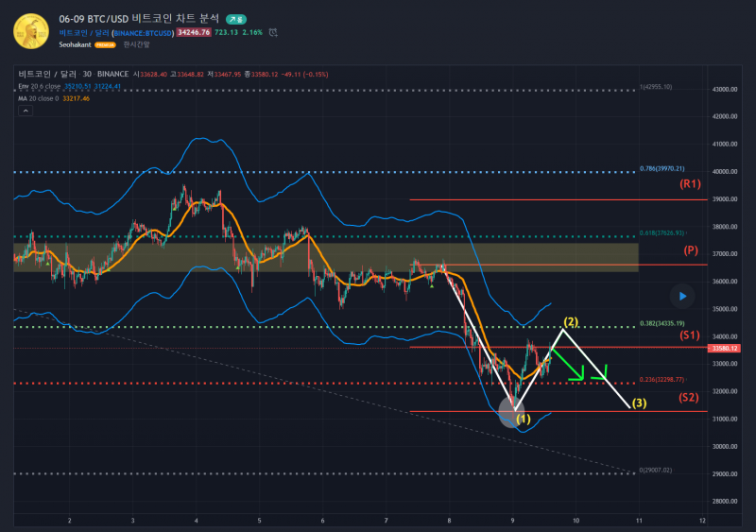The height and width of the screenshot is (532, 756).
Task: Select the (S2) support label
Action: point(690,397)
